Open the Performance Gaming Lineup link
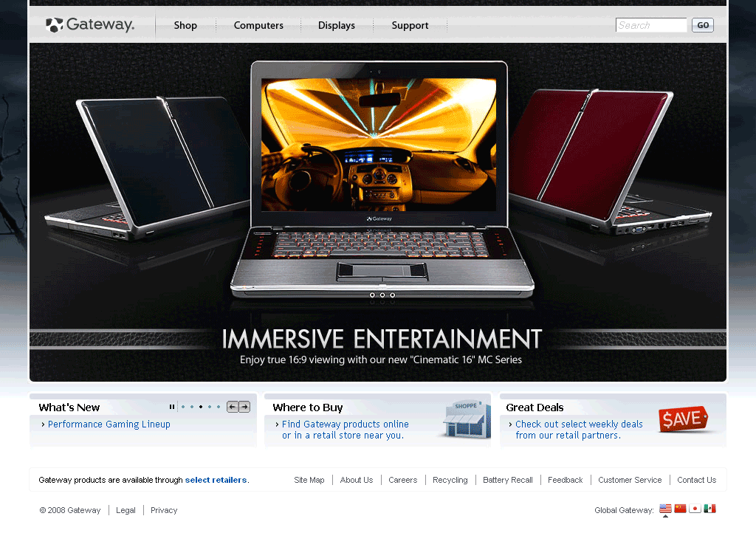 tap(109, 424)
